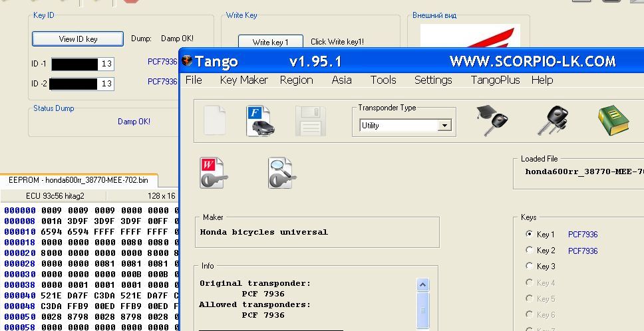Screen dimensions: 644x331
Task: Click the View ID key button
Action: [78, 39]
